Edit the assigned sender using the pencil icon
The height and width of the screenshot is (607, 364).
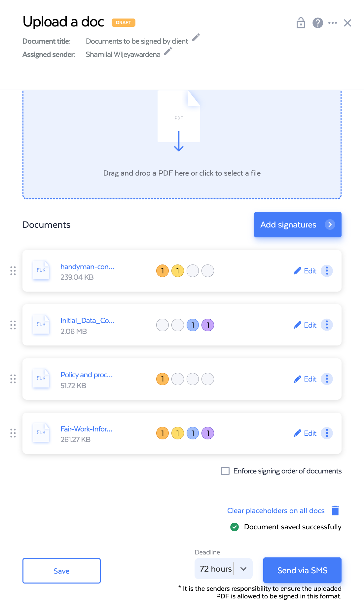click(x=168, y=52)
